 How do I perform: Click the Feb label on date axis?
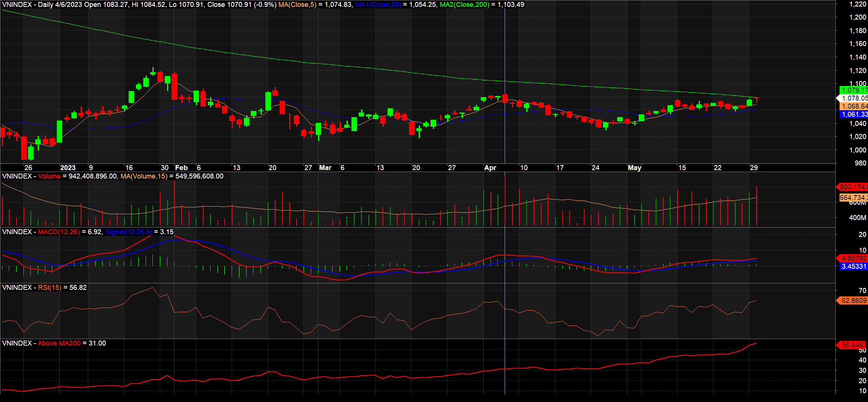[x=181, y=168]
